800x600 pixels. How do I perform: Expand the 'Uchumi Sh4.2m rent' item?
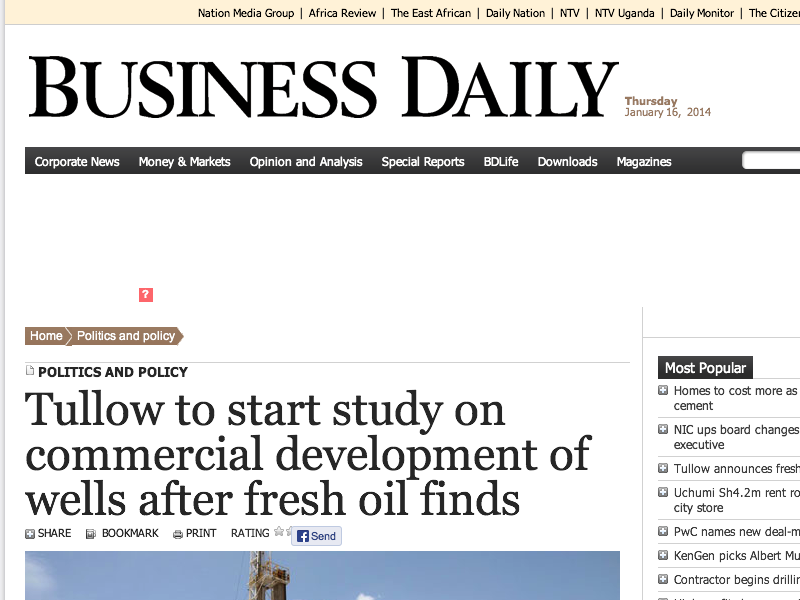point(663,493)
